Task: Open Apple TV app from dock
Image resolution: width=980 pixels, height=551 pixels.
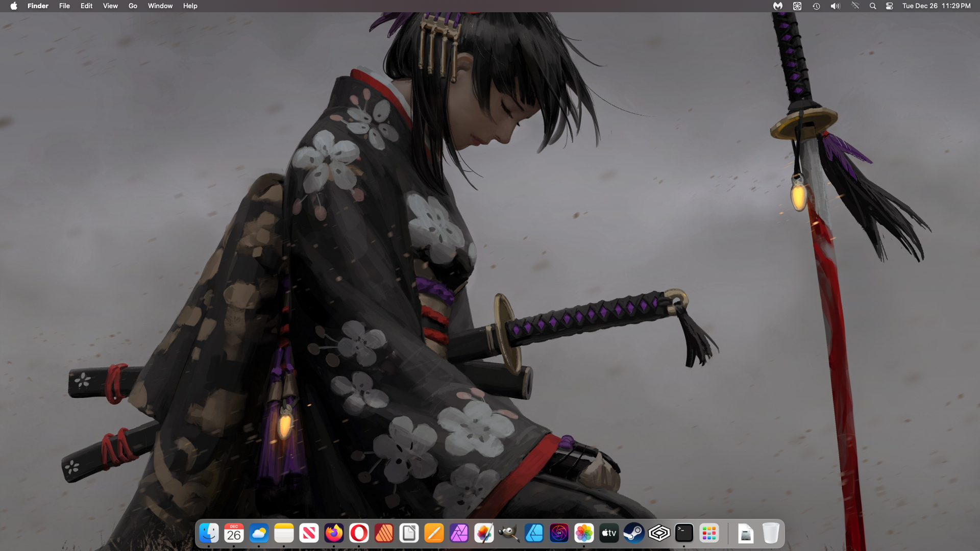Action: 609,533
